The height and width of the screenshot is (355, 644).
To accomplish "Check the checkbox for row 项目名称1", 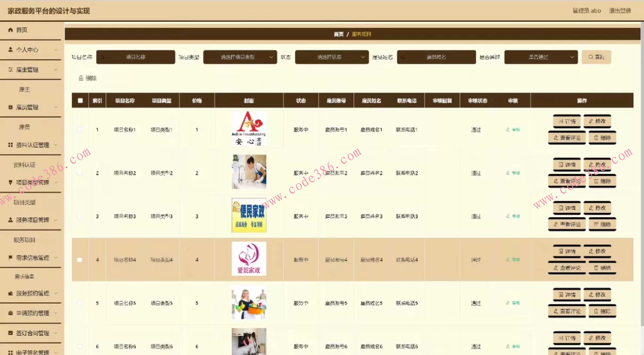I will click(x=80, y=129).
